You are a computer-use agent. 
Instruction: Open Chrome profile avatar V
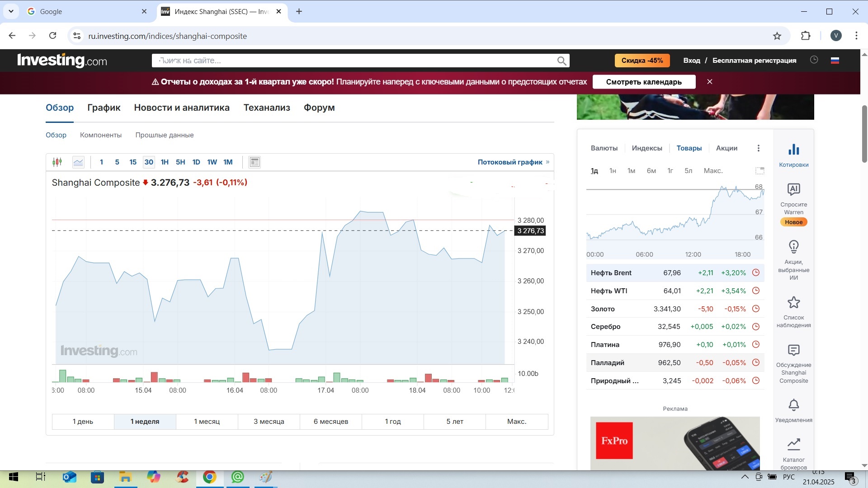point(836,36)
